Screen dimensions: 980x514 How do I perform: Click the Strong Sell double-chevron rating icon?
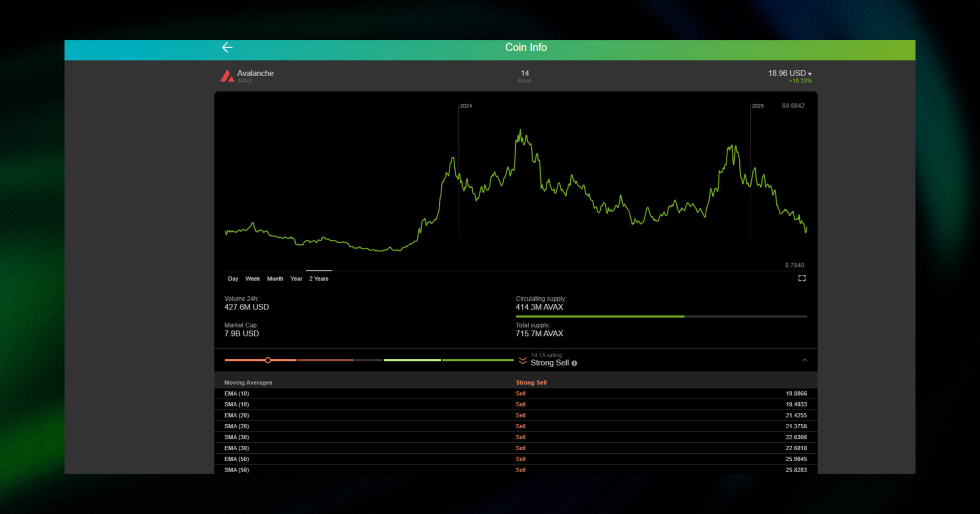522,360
